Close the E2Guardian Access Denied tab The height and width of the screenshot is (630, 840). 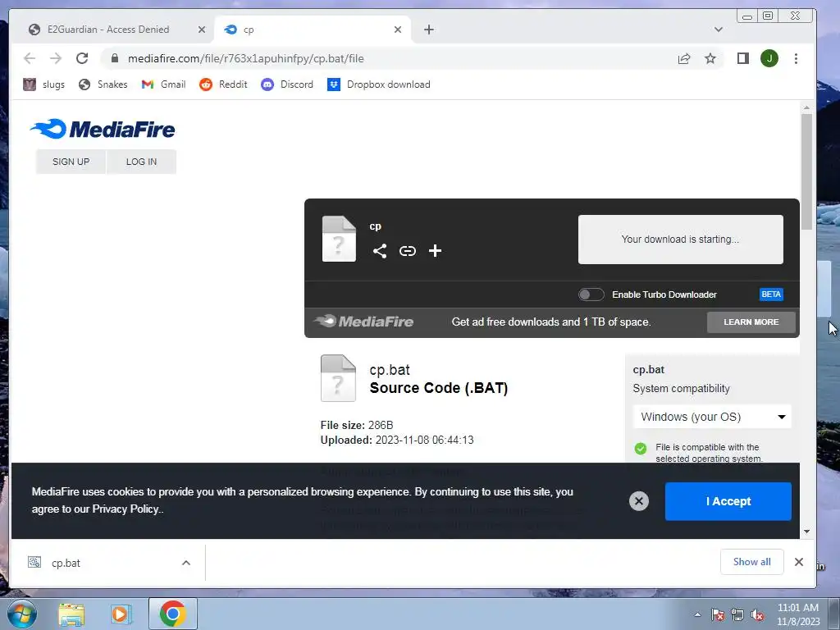click(x=202, y=30)
